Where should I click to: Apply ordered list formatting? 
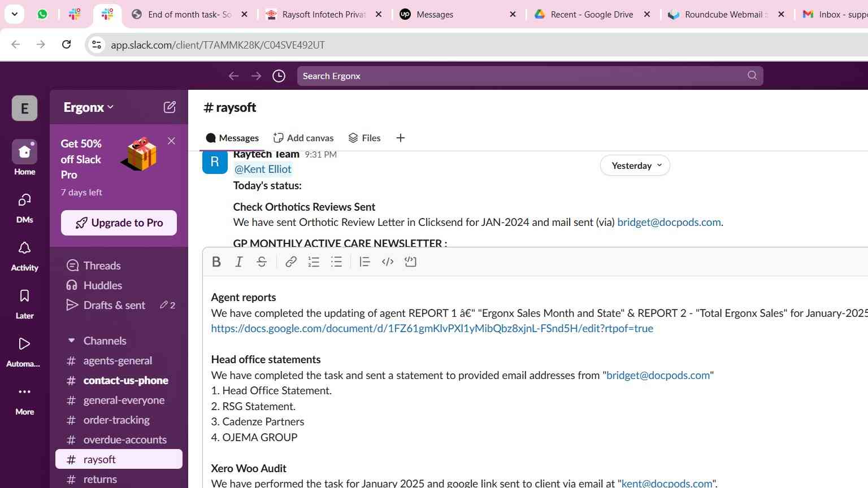coord(314,262)
